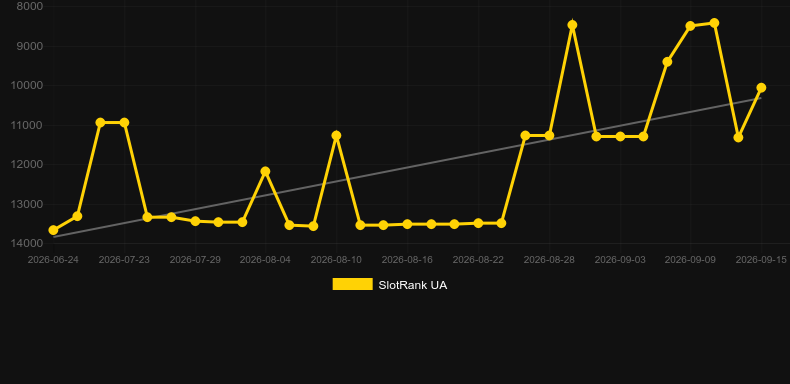Click the 2026-09-03 x-axis date label
This screenshot has height=384, width=790.
coord(620,260)
